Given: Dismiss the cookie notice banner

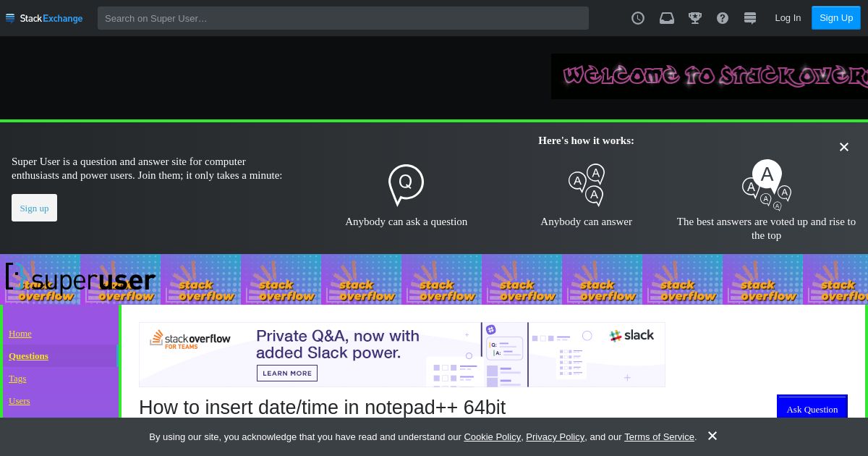Looking at the screenshot, I should tap(712, 436).
